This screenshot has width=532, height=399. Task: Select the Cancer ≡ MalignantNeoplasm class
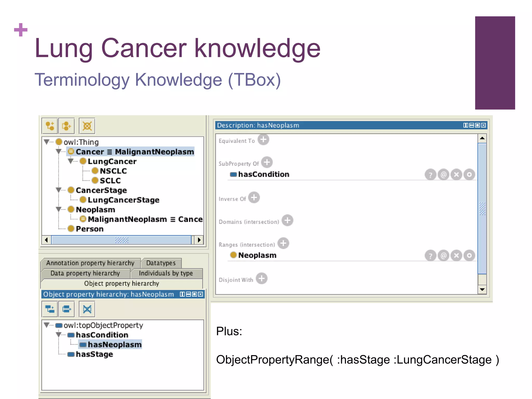pos(131,152)
